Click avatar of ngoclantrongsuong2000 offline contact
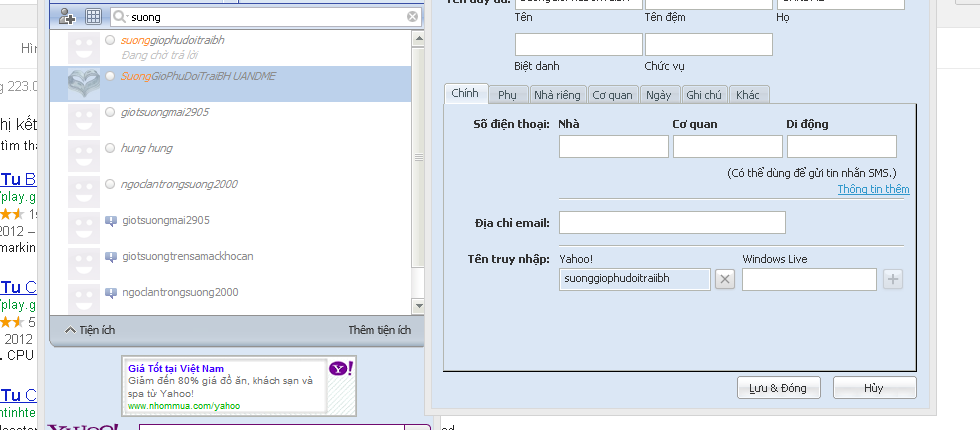This screenshot has width=980, height=430. coord(84,192)
